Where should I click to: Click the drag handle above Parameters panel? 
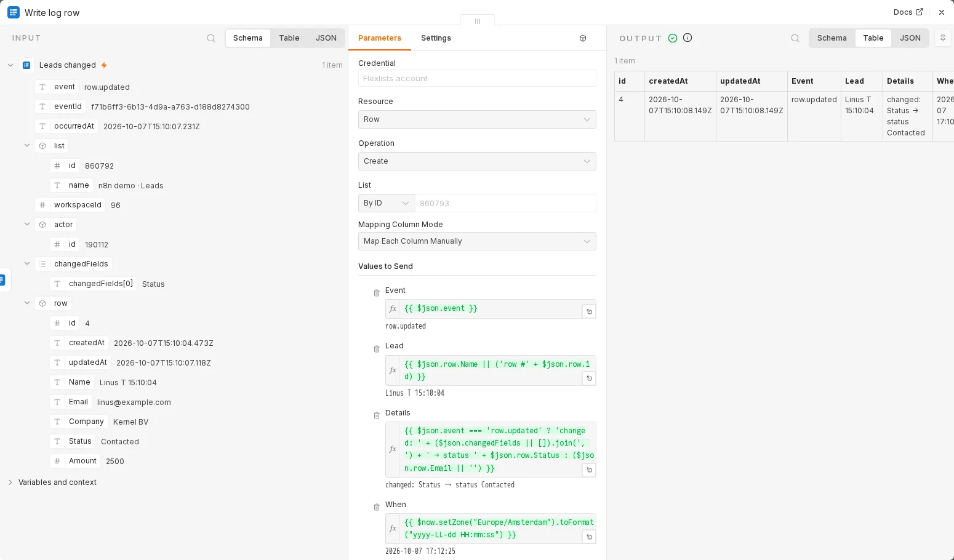tap(478, 21)
